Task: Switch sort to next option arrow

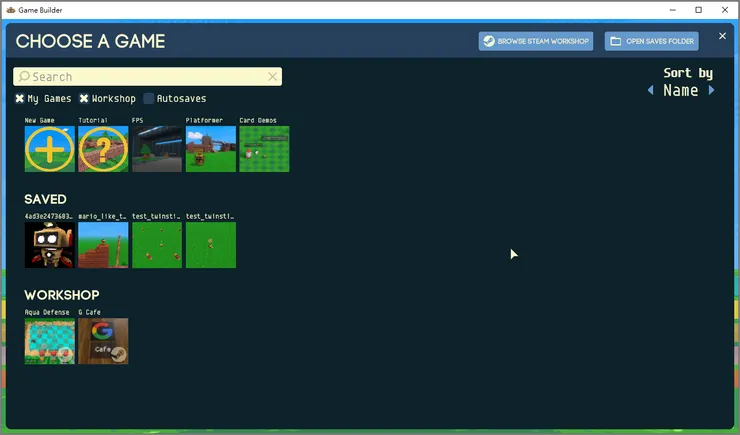Action: (x=711, y=90)
